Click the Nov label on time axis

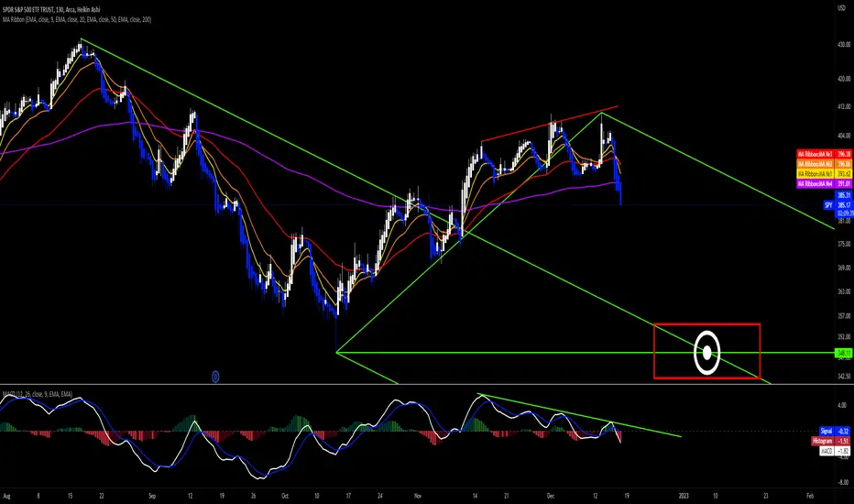point(418,496)
